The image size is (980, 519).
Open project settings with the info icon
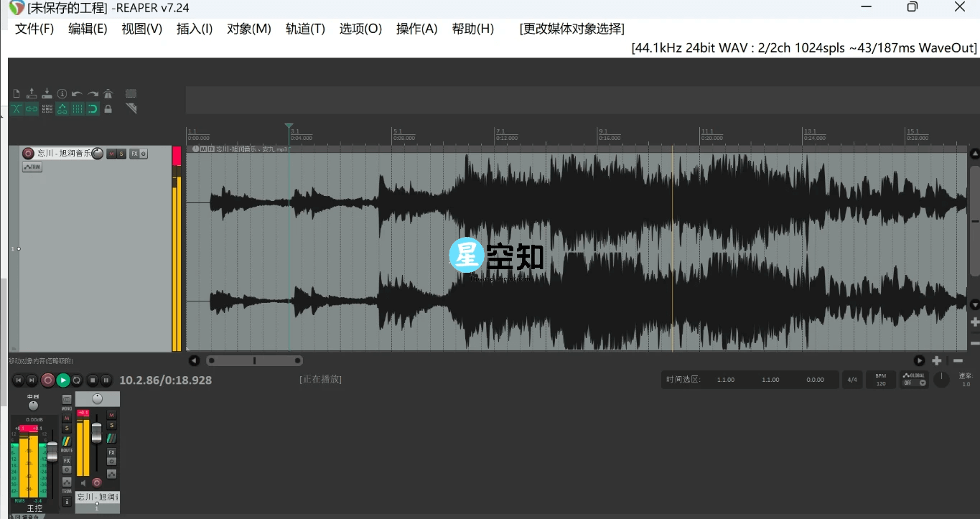point(62,93)
